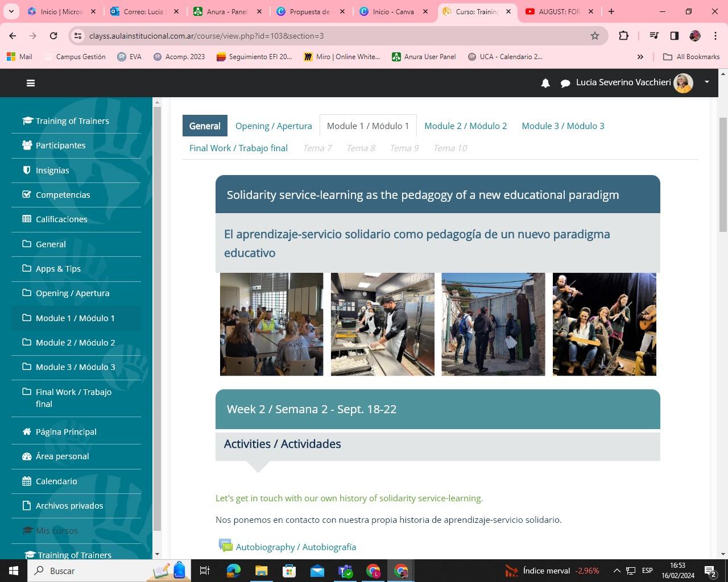This screenshot has height=582, width=728.
Task: Open File Explorer from the taskbar
Action: click(x=261, y=571)
